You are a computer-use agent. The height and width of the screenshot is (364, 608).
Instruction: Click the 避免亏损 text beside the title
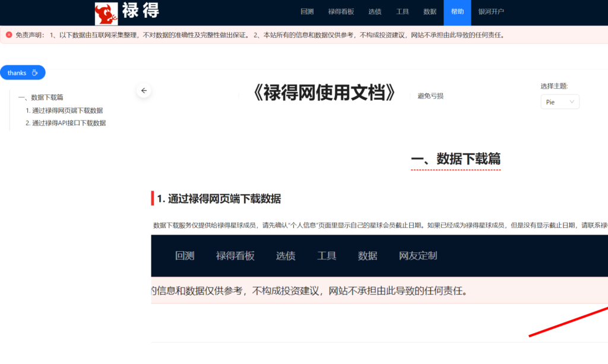click(x=430, y=96)
